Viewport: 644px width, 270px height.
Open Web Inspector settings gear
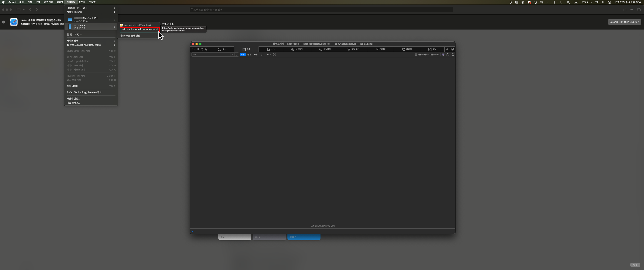452,49
